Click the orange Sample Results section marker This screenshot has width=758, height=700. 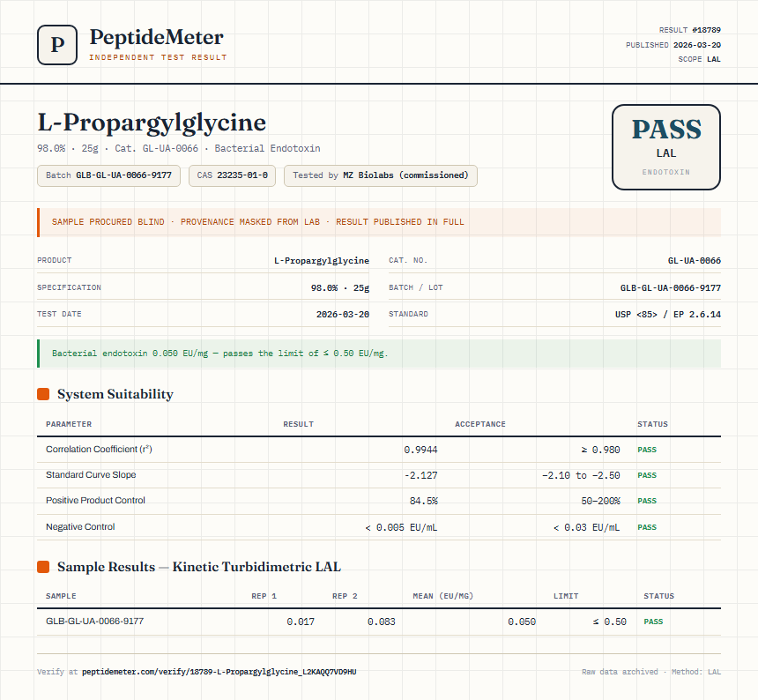[x=43, y=567]
